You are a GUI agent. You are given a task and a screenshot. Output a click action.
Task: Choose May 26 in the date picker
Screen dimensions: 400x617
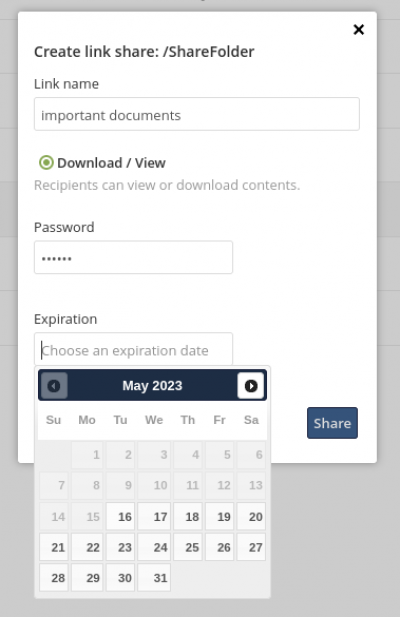tap(219, 547)
